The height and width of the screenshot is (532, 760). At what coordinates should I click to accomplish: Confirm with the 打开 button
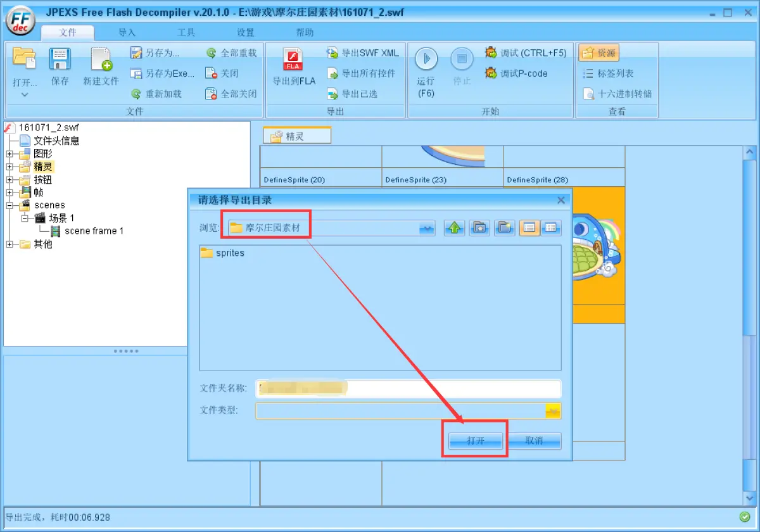[x=475, y=440]
